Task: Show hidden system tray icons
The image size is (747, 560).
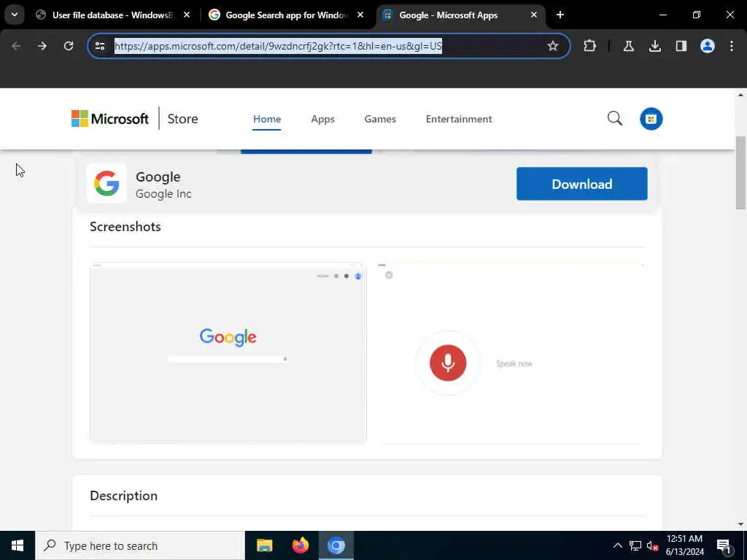Action: coord(617,545)
